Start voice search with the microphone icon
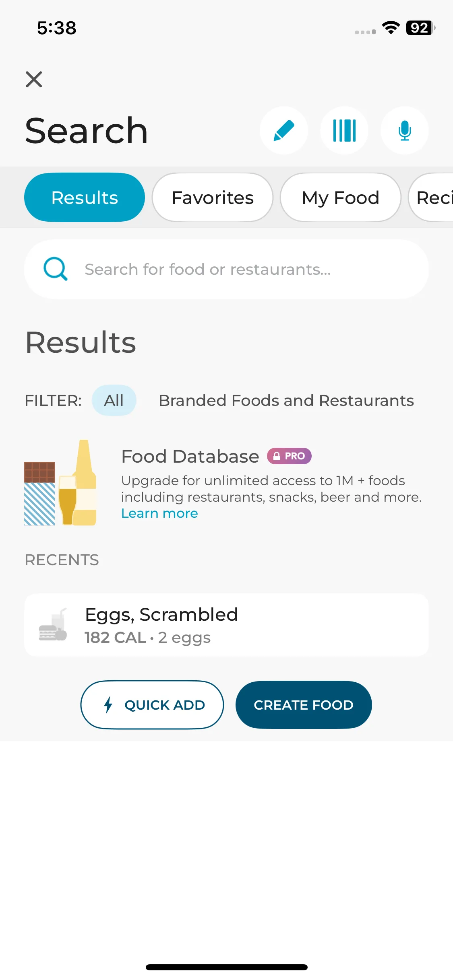453x980 pixels. pyautogui.click(x=405, y=130)
